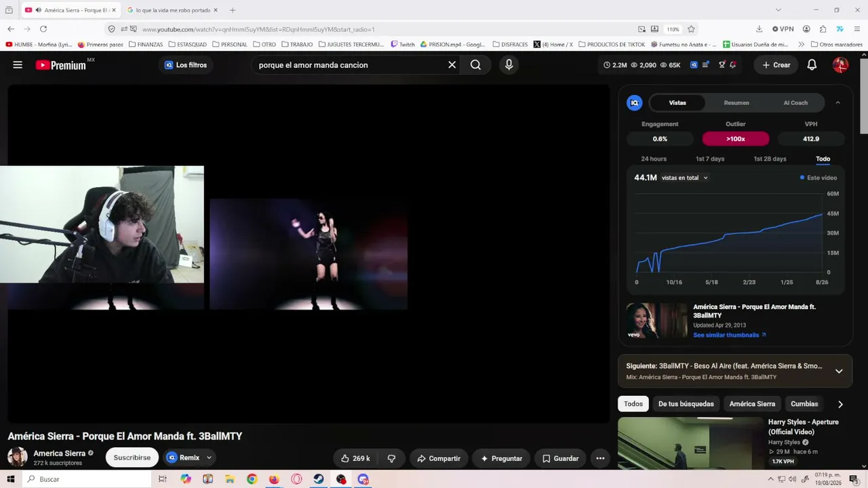Open the Crear create button
This screenshot has height=488, width=868.
tap(776, 65)
